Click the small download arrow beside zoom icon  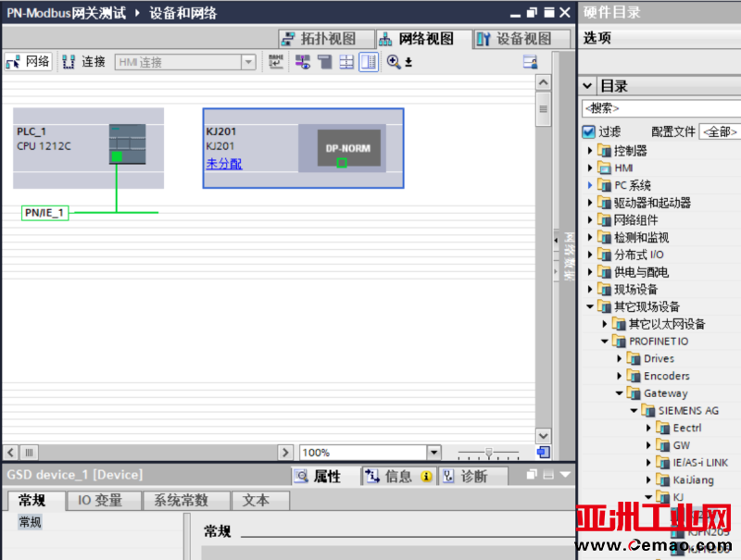pos(408,62)
